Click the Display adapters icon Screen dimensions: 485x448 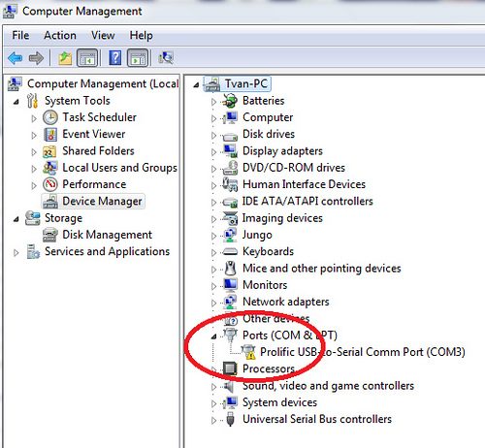coord(230,151)
